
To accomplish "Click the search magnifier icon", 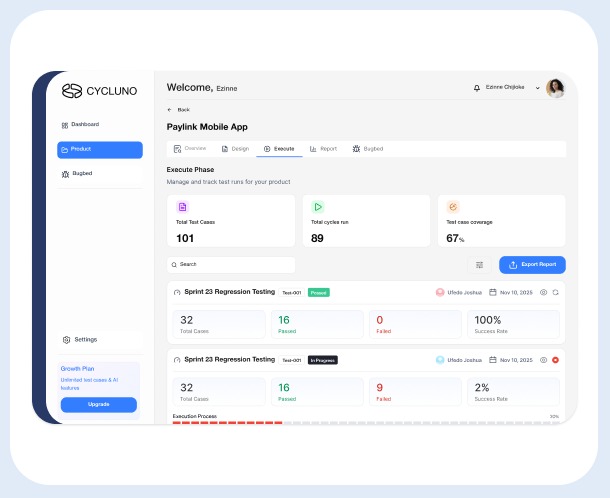I will [174, 265].
